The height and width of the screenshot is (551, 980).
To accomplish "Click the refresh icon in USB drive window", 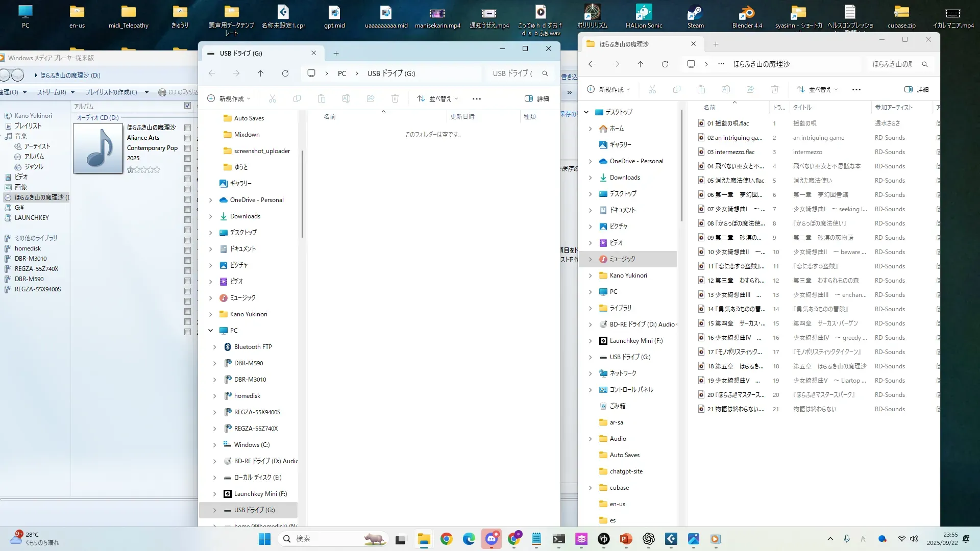I will coord(285,73).
